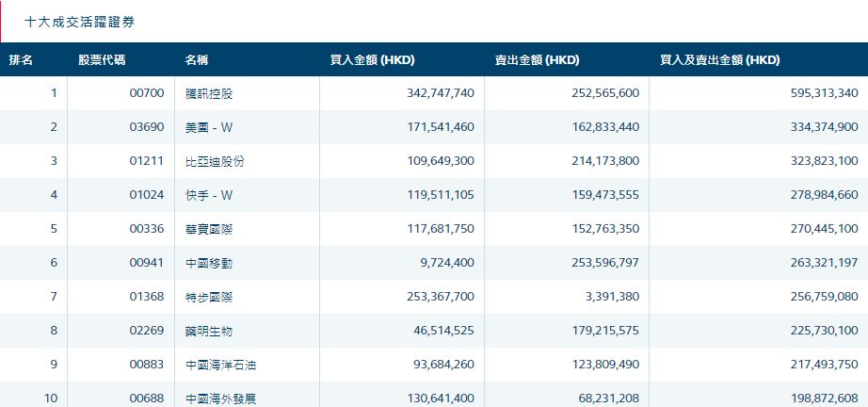Click the 排名 column header
Viewport: 868px width, 407px height.
(21, 60)
